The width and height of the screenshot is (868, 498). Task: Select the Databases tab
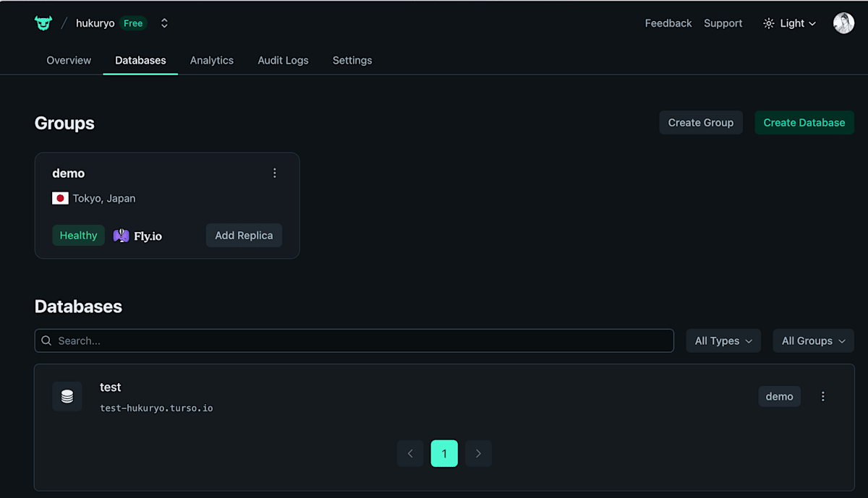[x=140, y=60]
